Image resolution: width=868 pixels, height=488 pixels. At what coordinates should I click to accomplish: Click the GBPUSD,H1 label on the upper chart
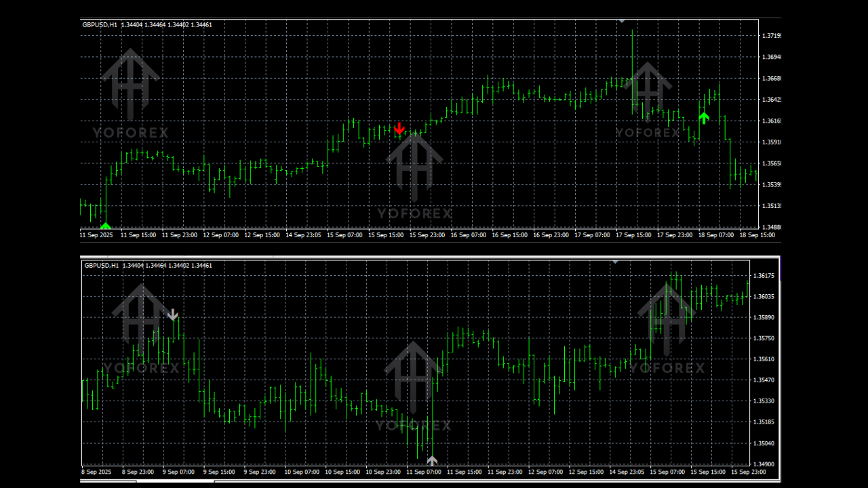[100, 25]
